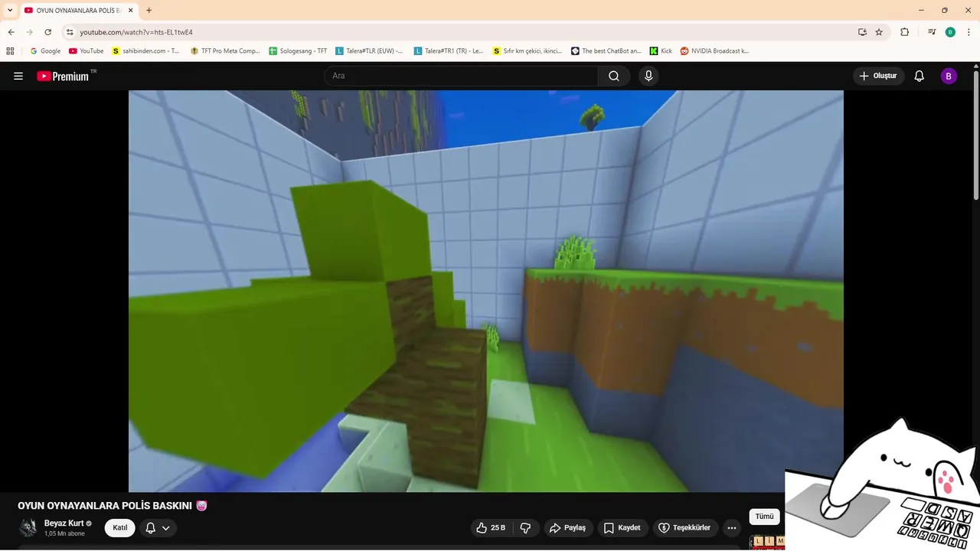Join the channel with Katıl button
This screenshot has width=980, height=551.
[120, 527]
